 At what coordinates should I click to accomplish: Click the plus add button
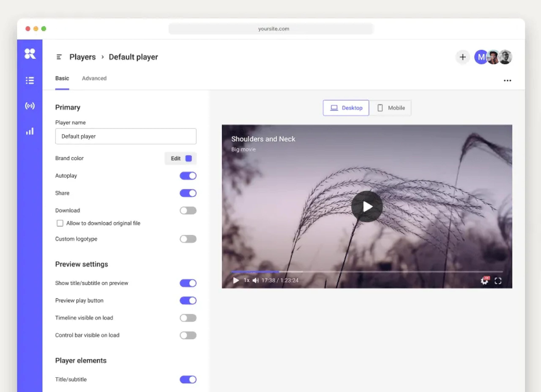463,57
